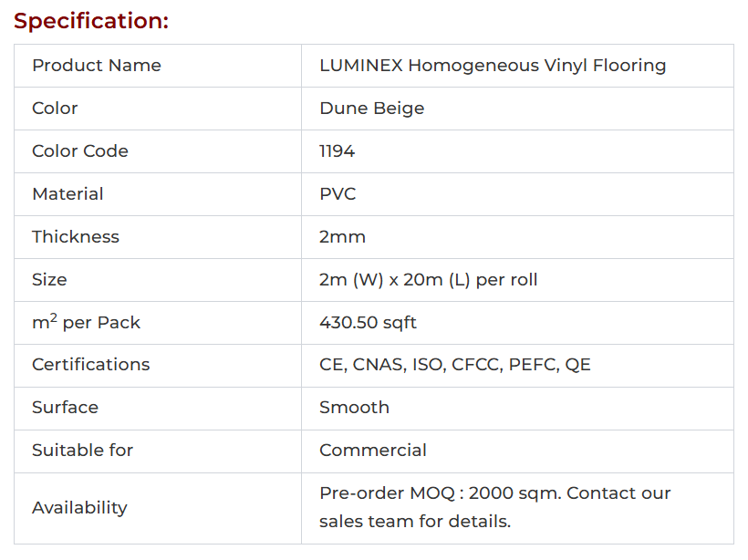The width and height of the screenshot is (748, 560).
Task: Click the "Certifications" row label
Action: click(x=90, y=365)
